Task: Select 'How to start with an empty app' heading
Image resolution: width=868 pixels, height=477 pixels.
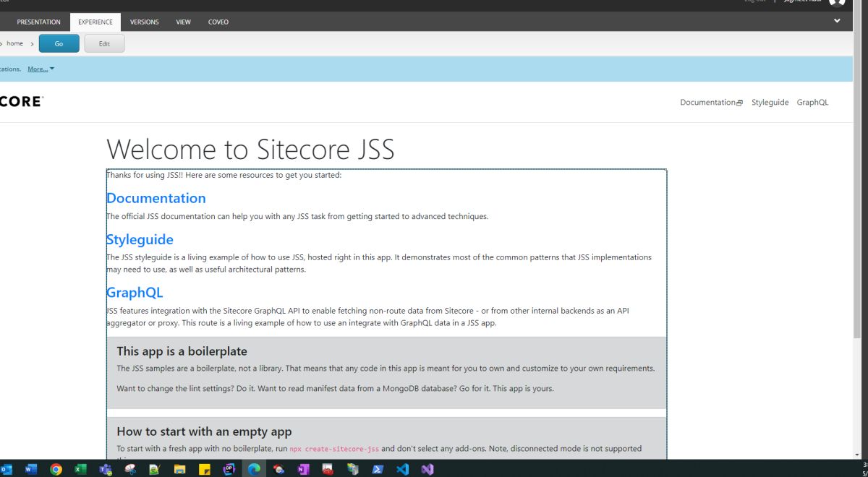Action: [x=204, y=431]
